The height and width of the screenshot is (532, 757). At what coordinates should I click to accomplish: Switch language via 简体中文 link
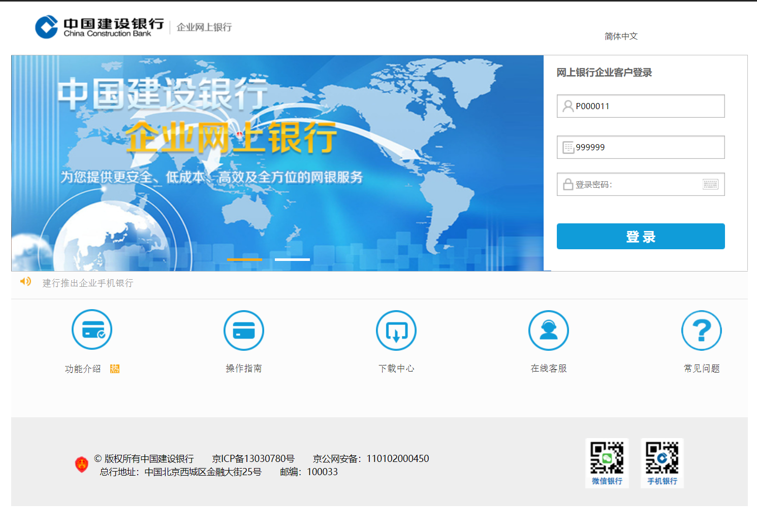pos(621,36)
